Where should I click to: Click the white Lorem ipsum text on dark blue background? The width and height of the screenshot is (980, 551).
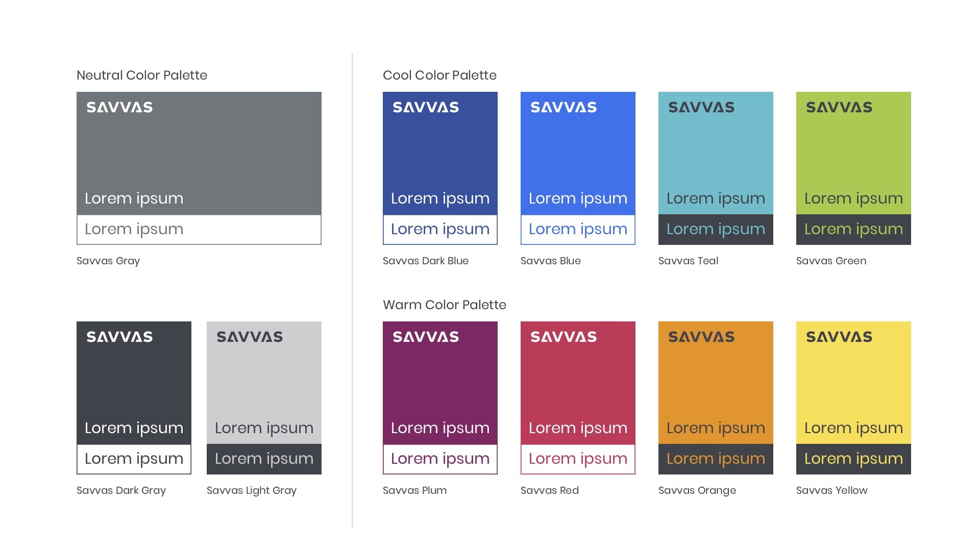[x=440, y=199]
